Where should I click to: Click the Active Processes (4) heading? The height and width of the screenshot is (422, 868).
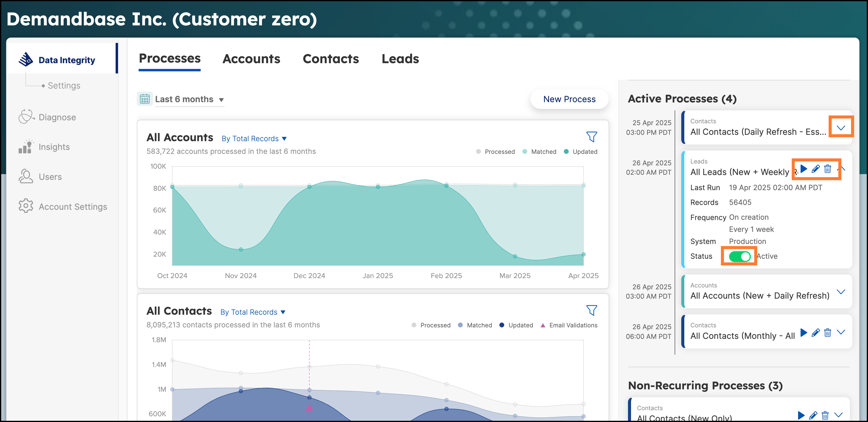[682, 99]
